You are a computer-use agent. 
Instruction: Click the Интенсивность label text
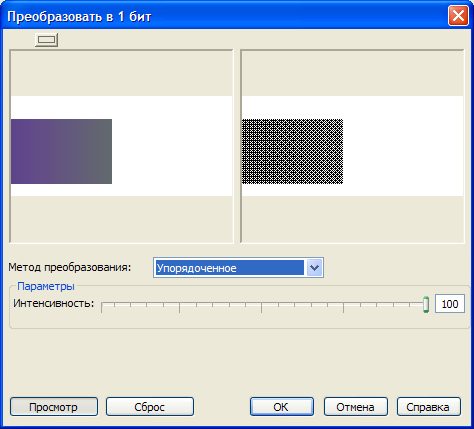54,303
